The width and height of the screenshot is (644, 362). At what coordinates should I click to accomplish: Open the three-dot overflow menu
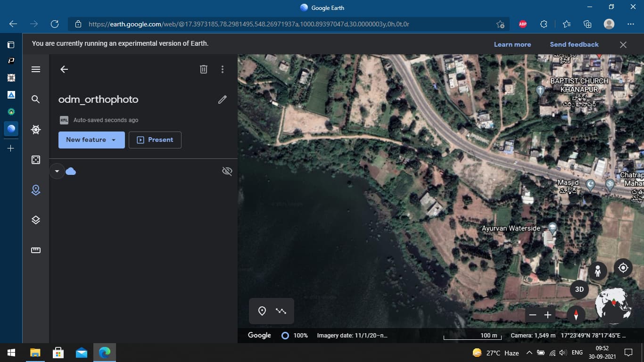[x=223, y=69]
